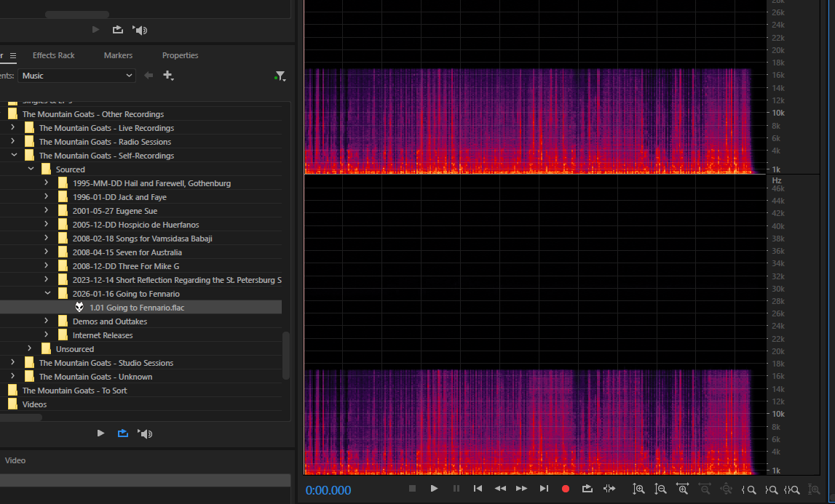The width and height of the screenshot is (835, 504).
Task: Start playback with the editor Play button
Action: pyautogui.click(x=434, y=489)
